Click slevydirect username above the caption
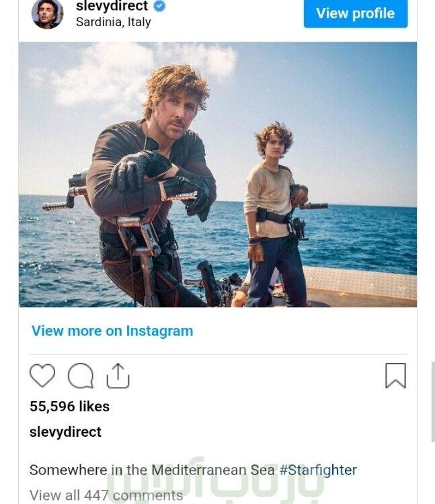This screenshot has height=504, width=435. click(x=65, y=431)
